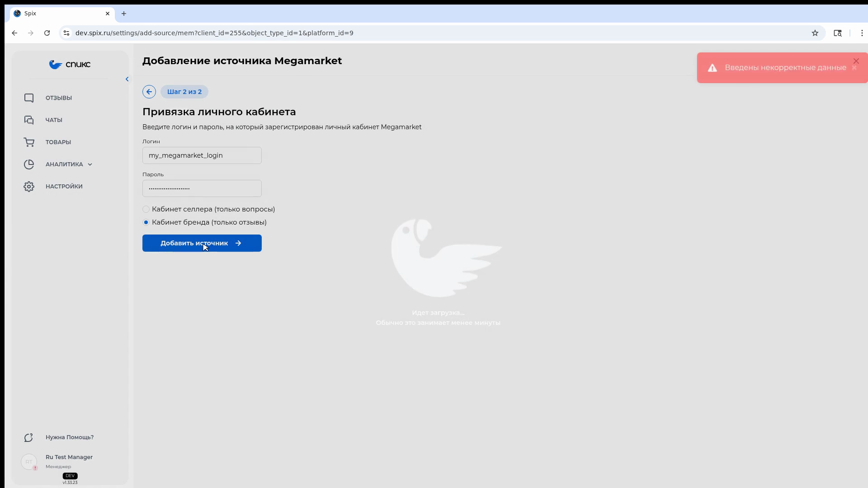This screenshot has height=488, width=868.
Task: Click the shopping cart icon beside Товары
Action: 29,142
